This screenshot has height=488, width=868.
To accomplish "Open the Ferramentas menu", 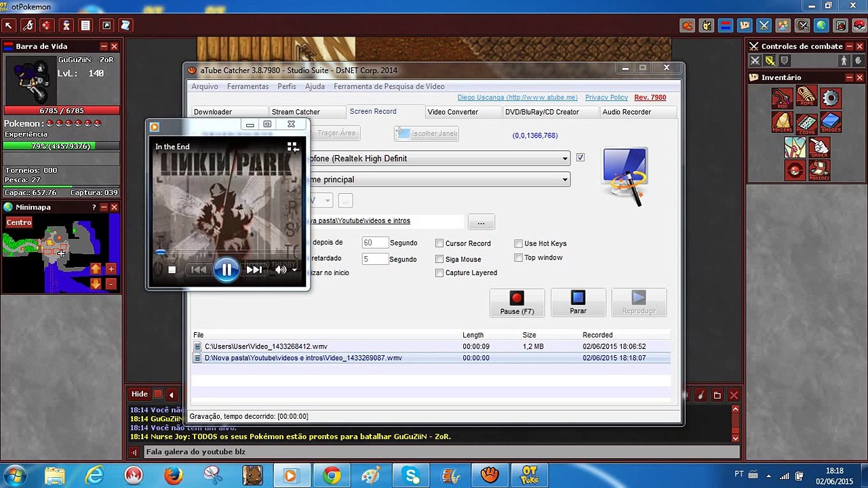I will tap(248, 86).
